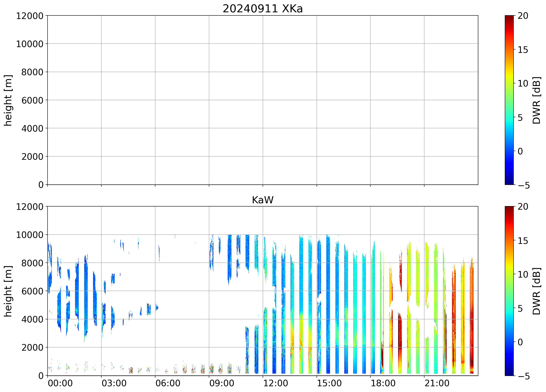Screen dimensions: 546x392
Task: Click the 00:00 time axis label
Action: pyautogui.click(x=60, y=383)
